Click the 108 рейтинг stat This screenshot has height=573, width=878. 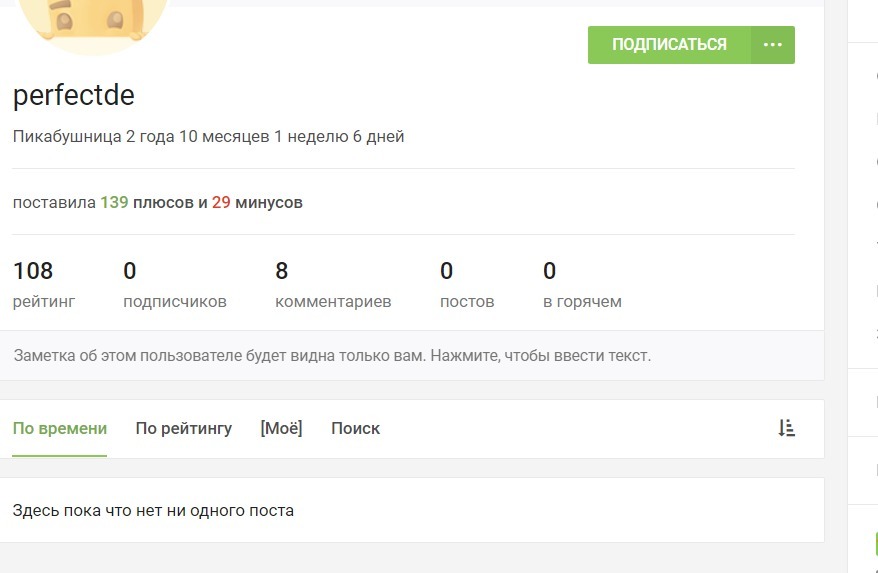[x=43, y=285]
